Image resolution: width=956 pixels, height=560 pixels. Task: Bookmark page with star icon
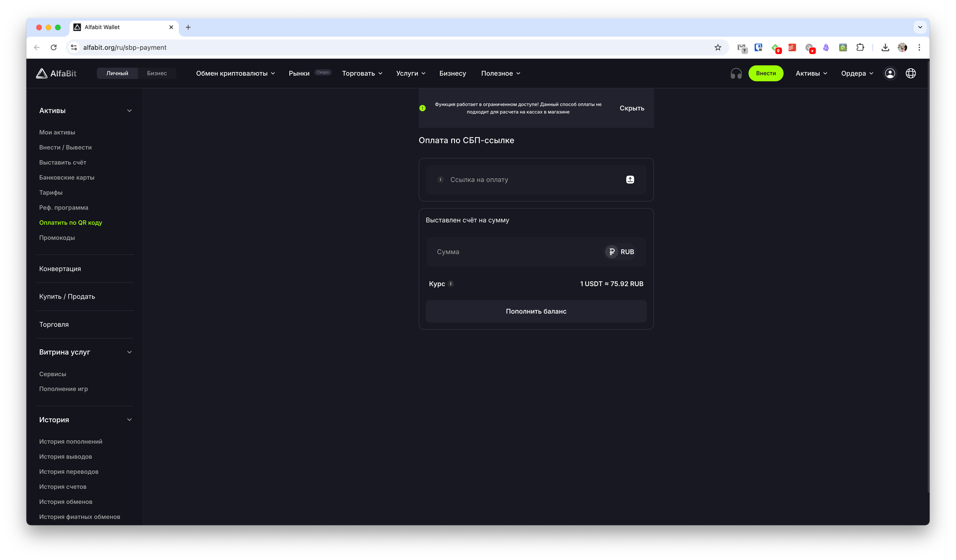[x=717, y=47]
